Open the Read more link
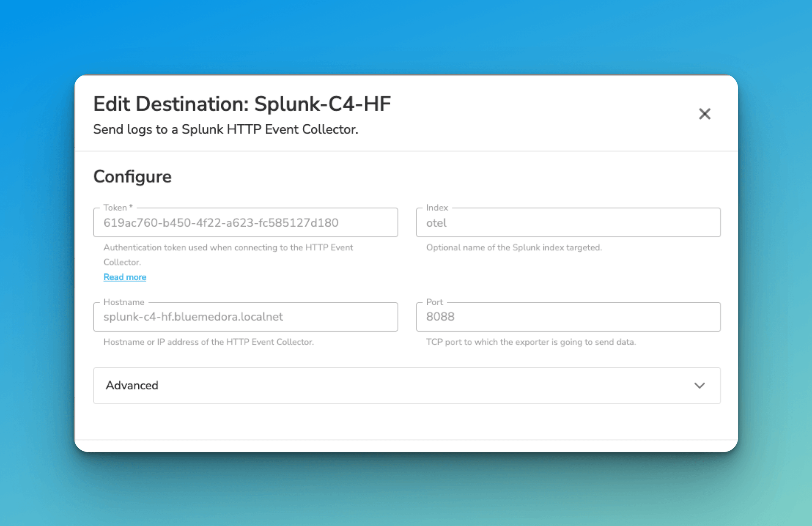This screenshot has width=812, height=526. coord(125,277)
